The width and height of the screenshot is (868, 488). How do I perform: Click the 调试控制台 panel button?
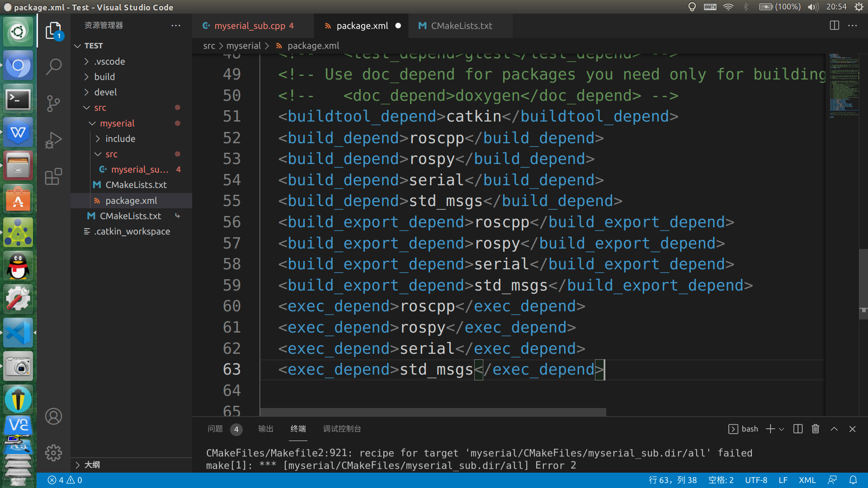(342, 428)
